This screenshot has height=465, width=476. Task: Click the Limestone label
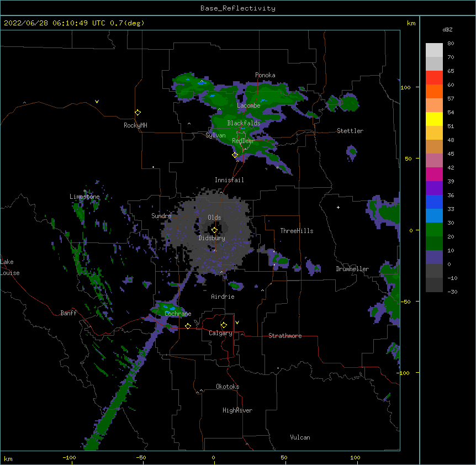click(84, 197)
